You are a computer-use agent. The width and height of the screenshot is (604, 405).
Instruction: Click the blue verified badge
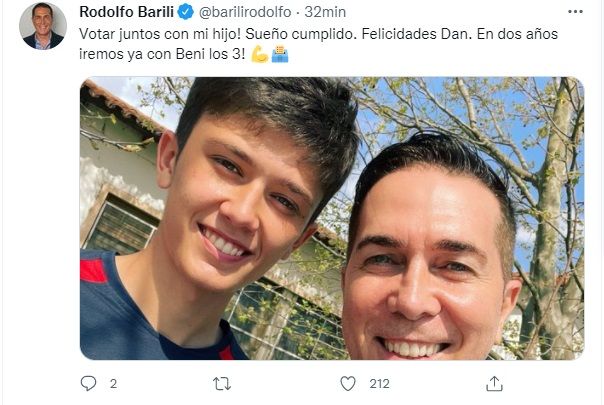(185, 12)
